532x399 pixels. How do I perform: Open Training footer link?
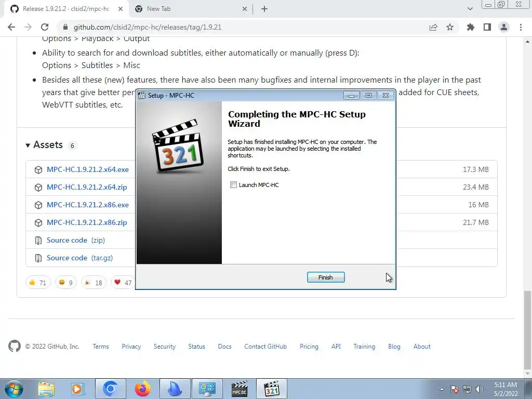[x=364, y=347]
